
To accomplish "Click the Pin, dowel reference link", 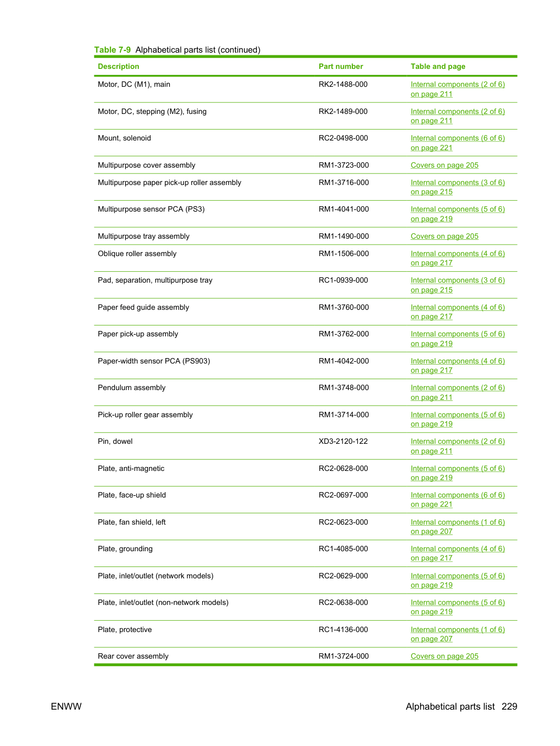I will pyautogui.click(x=458, y=446).
